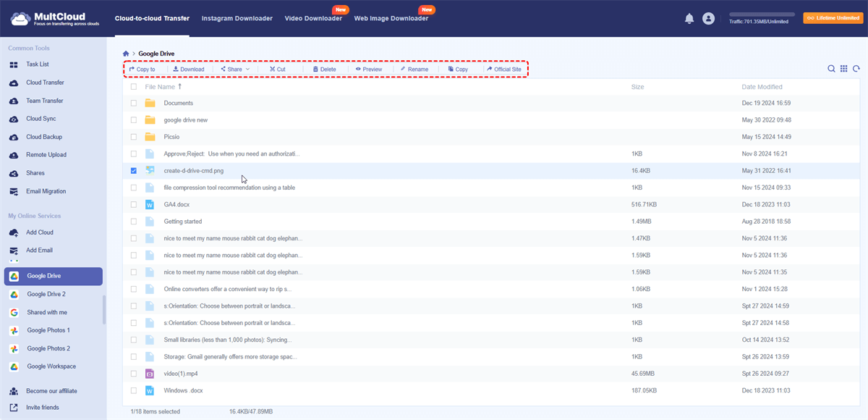Select file compression tool recommendation file
868x420 pixels.
tap(229, 188)
